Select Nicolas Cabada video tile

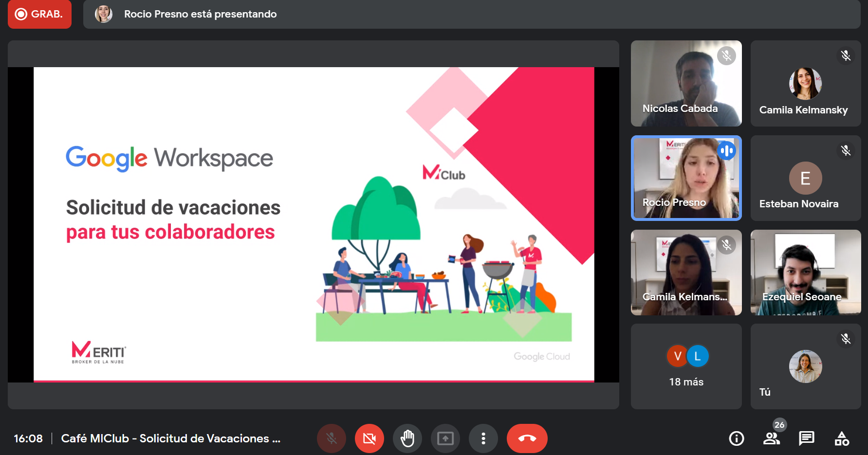[686, 83]
